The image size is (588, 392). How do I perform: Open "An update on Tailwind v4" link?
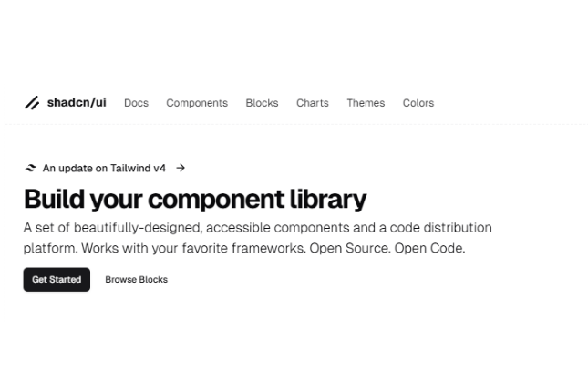click(x=104, y=168)
